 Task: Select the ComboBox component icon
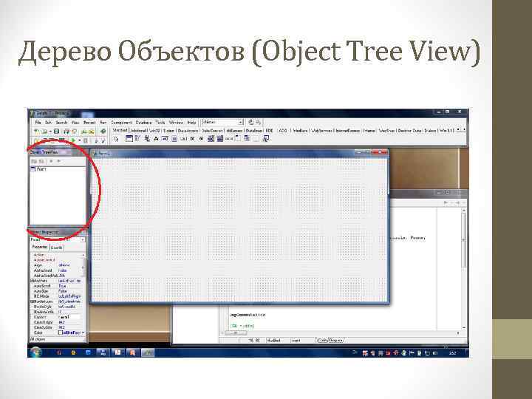(220, 138)
